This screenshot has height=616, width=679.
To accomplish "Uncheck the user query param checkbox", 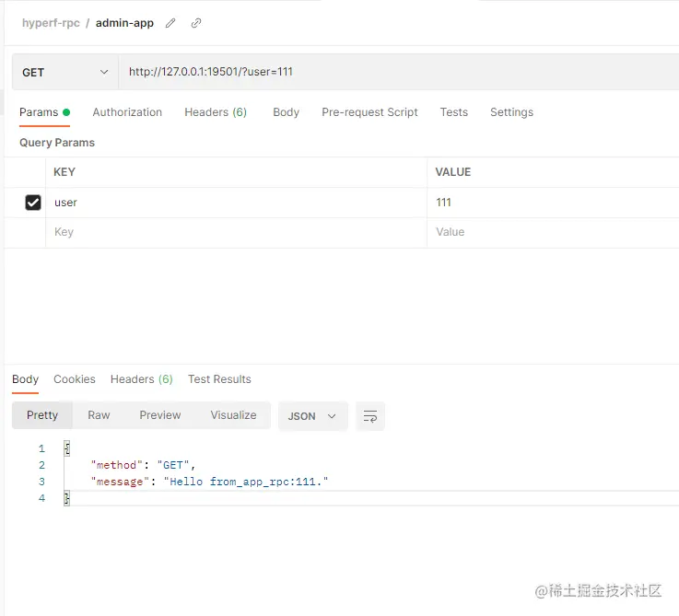I will point(33,203).
